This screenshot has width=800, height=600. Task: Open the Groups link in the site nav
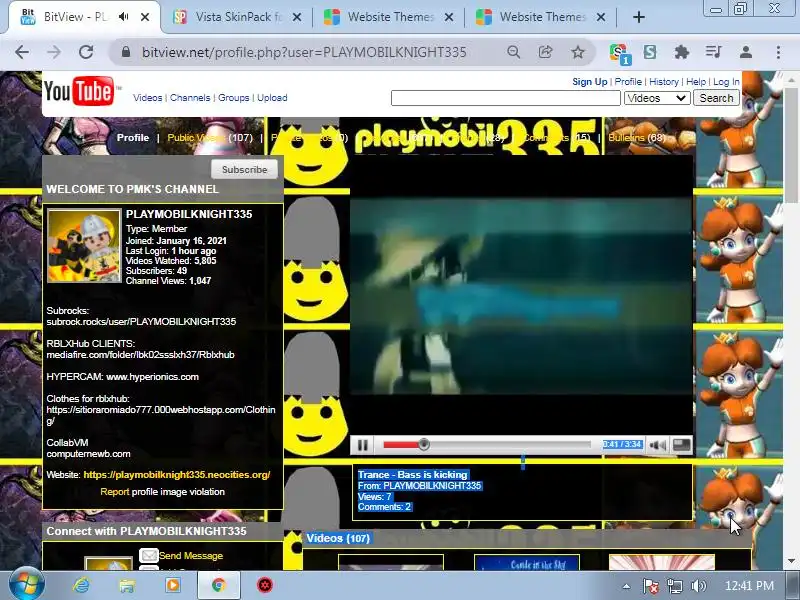pos(234,97)
